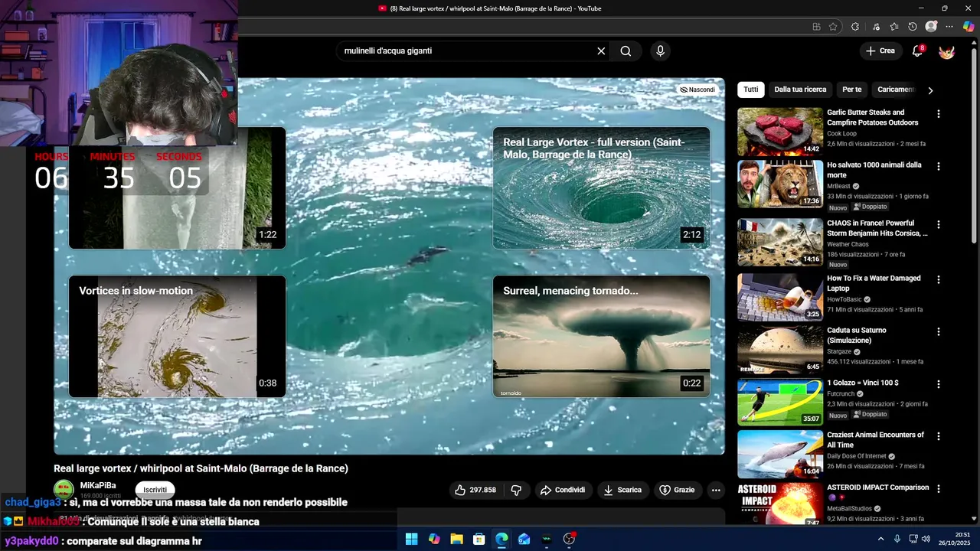Viewport: 980px width, 551px height.
Task: Subscribe with the Iscriviti button
Action: point(155,490)
